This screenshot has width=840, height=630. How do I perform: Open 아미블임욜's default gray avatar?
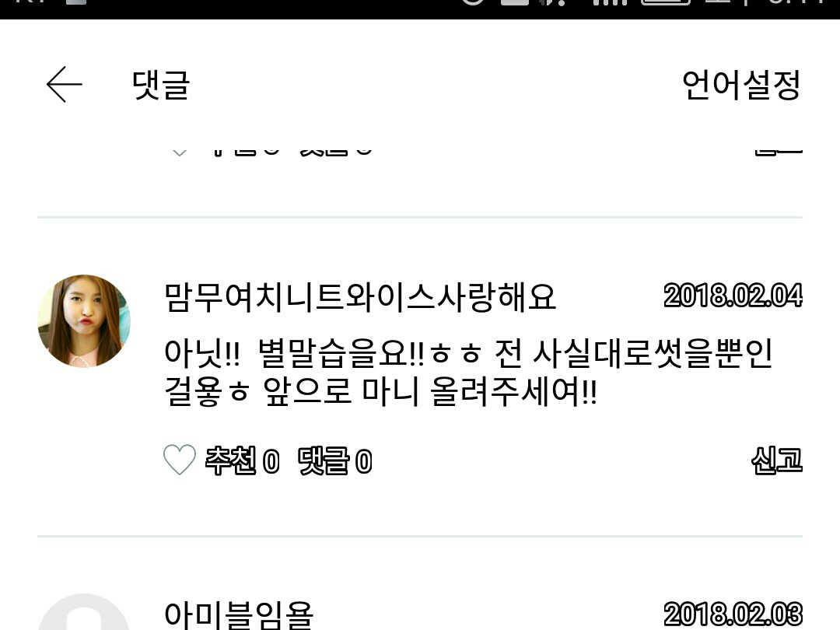point(84,612)
